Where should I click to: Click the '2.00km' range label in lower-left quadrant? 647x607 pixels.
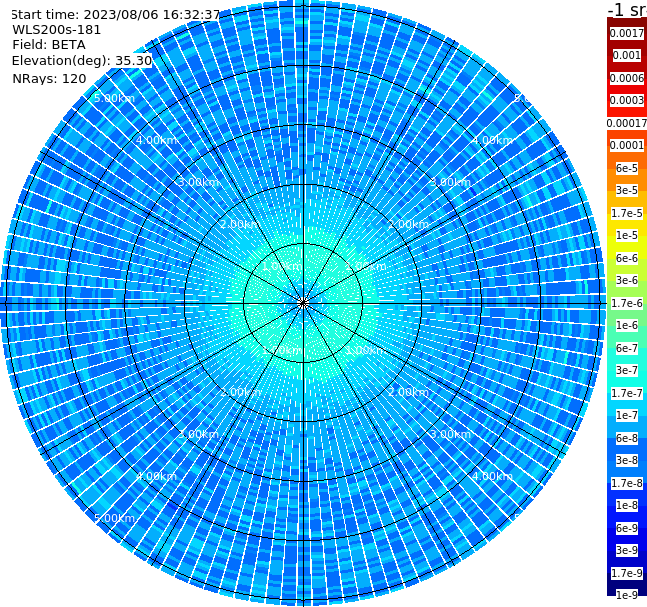[x=240, y=392]
